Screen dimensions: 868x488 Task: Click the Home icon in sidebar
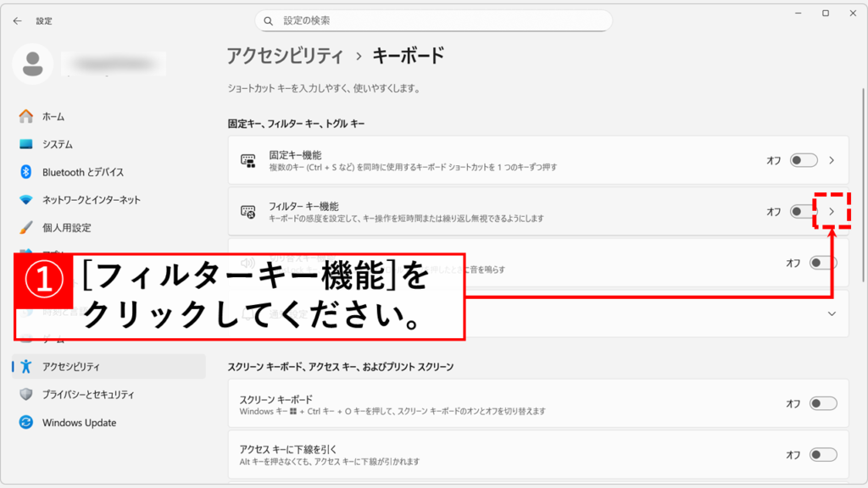[25, 116]
